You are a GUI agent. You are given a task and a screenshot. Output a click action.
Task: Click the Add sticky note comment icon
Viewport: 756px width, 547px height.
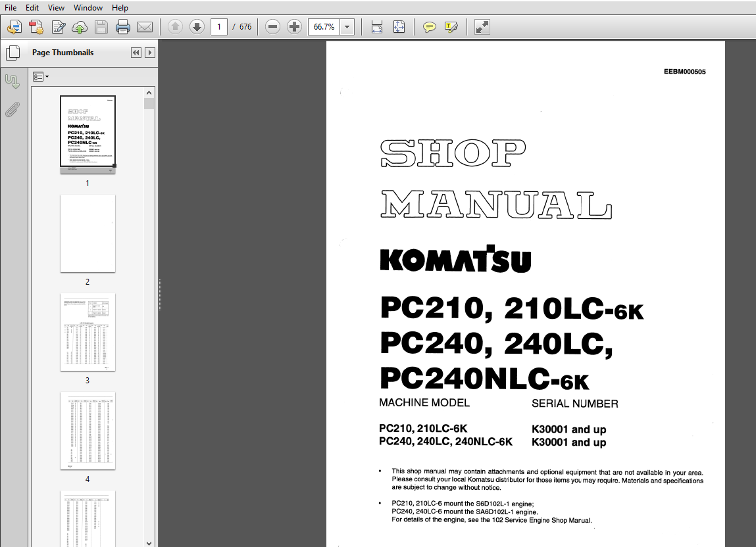pyautogui.click(x=429, y=27)
